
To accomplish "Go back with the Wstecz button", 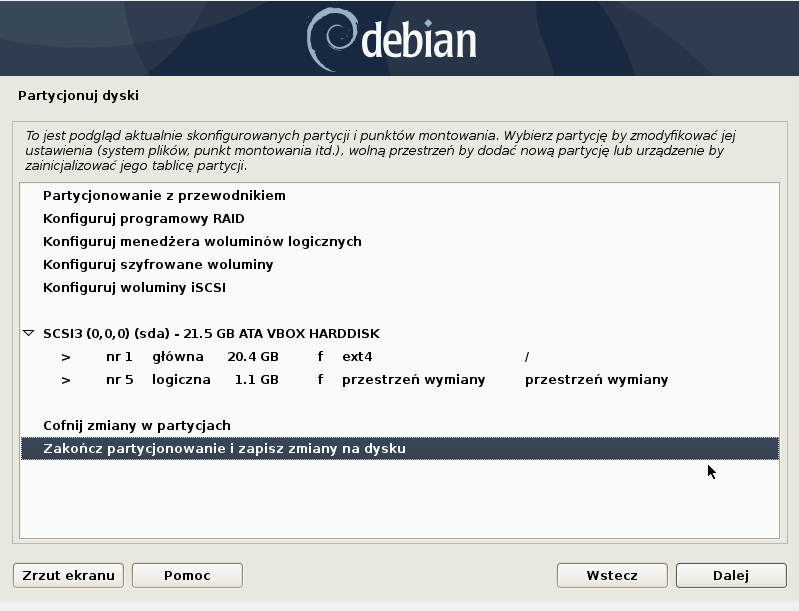I will (611, 575).
